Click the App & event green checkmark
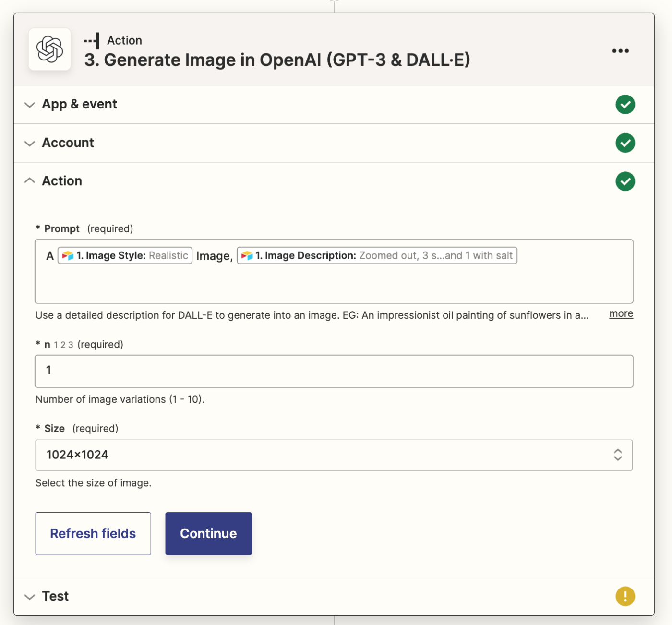Viewport: 672px width, 625px height. click(625, 105)
